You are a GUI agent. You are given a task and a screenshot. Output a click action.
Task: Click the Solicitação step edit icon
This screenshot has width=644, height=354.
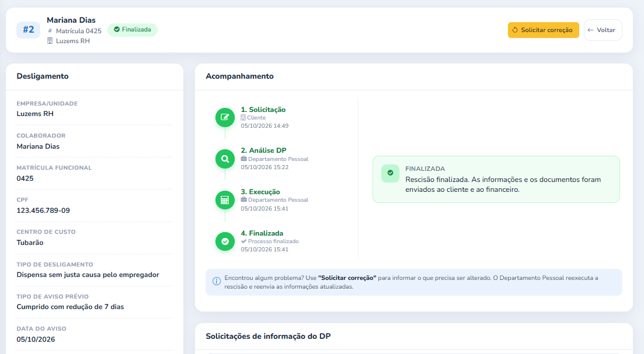point(225,117)
